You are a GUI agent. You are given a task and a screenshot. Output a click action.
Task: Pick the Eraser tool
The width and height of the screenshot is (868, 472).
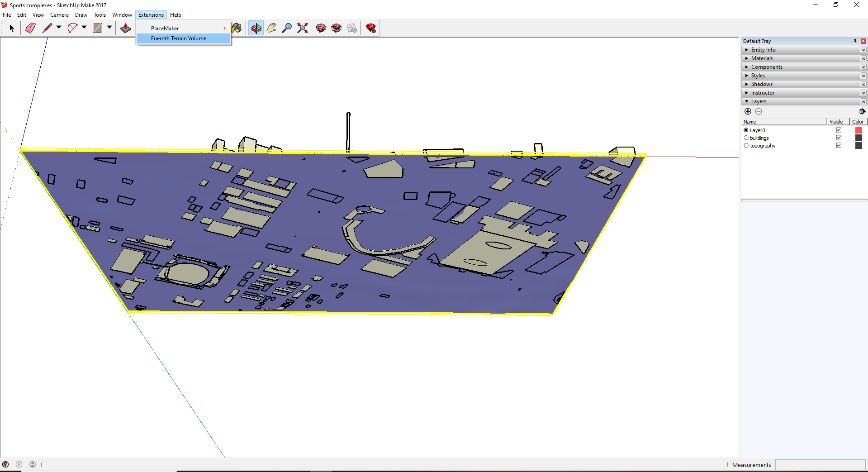30,28
